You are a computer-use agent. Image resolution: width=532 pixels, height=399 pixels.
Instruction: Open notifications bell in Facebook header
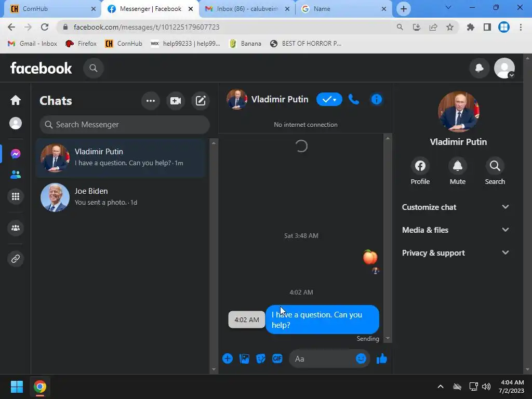479,68
